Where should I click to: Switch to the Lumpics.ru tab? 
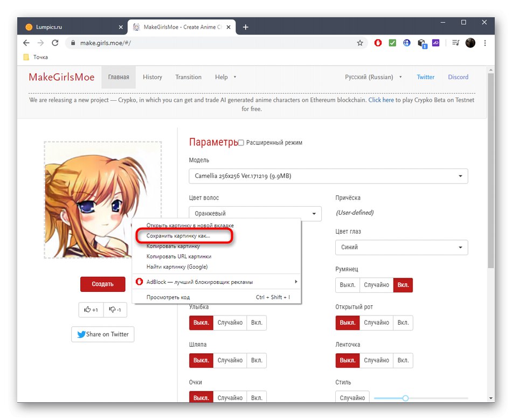pyautogui.click(x=73, y=27)
